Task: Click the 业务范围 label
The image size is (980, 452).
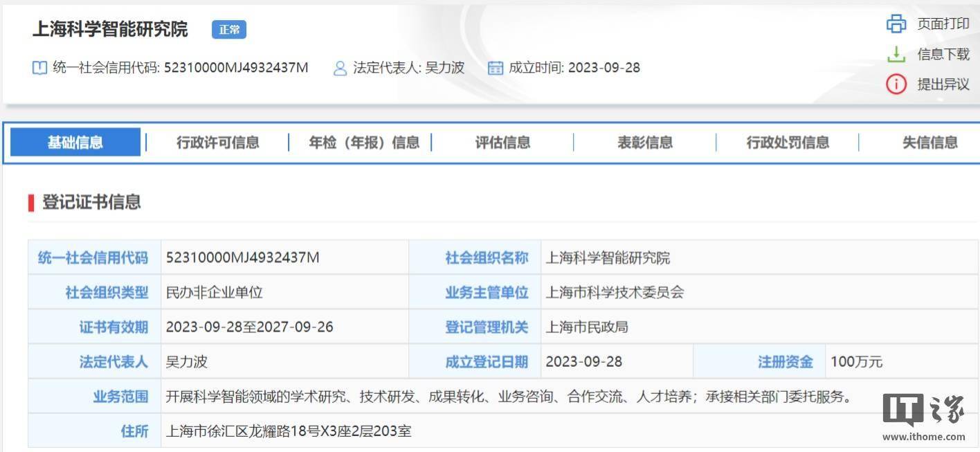Action: click(121, 397)
